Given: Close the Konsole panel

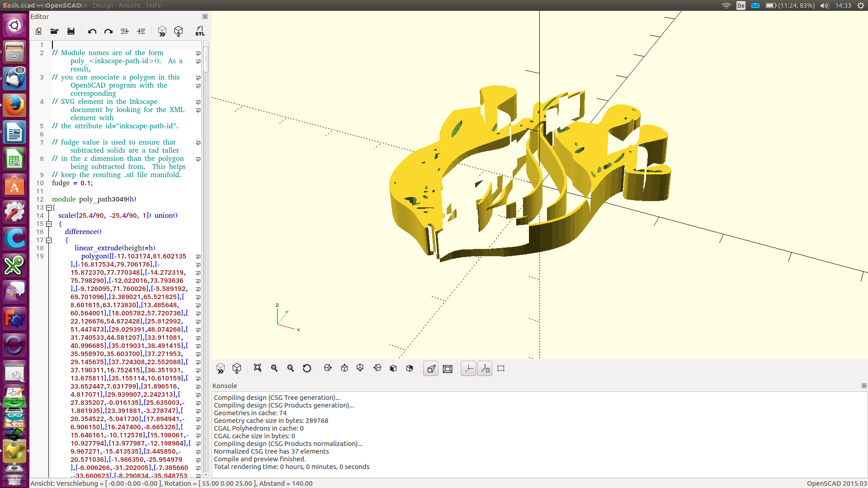Looking at the screenshot, I should 863,386.
